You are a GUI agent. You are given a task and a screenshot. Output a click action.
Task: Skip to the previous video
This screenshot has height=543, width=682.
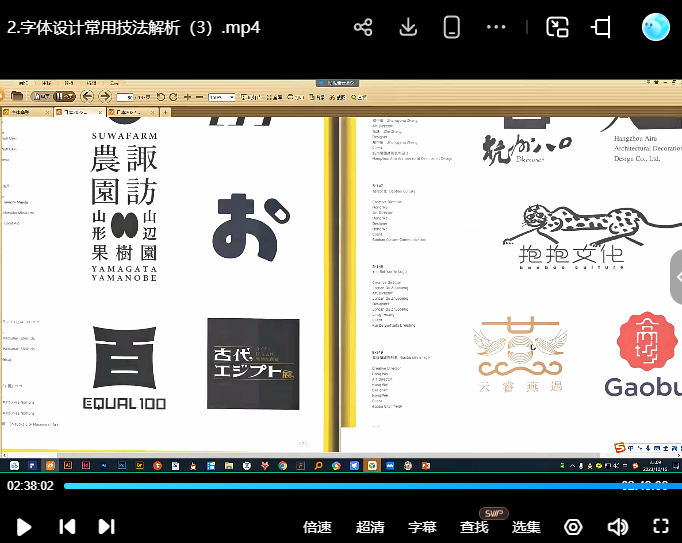(x=67, y=526)
